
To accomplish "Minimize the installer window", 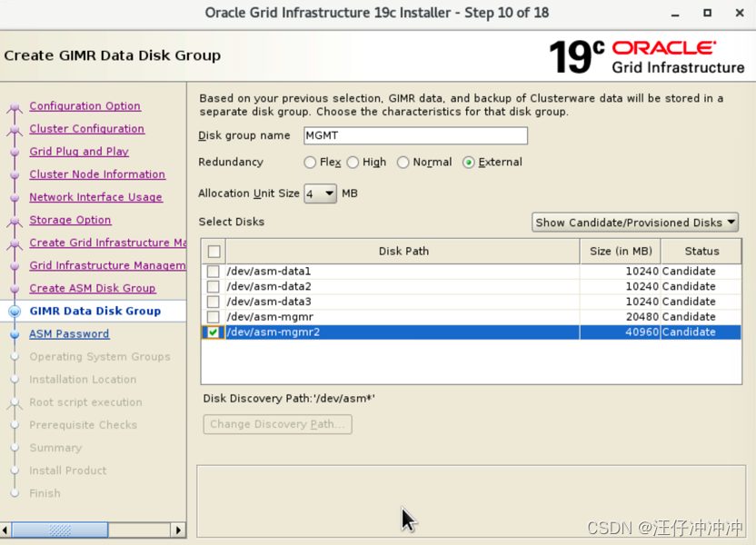I will coord(675,14).
